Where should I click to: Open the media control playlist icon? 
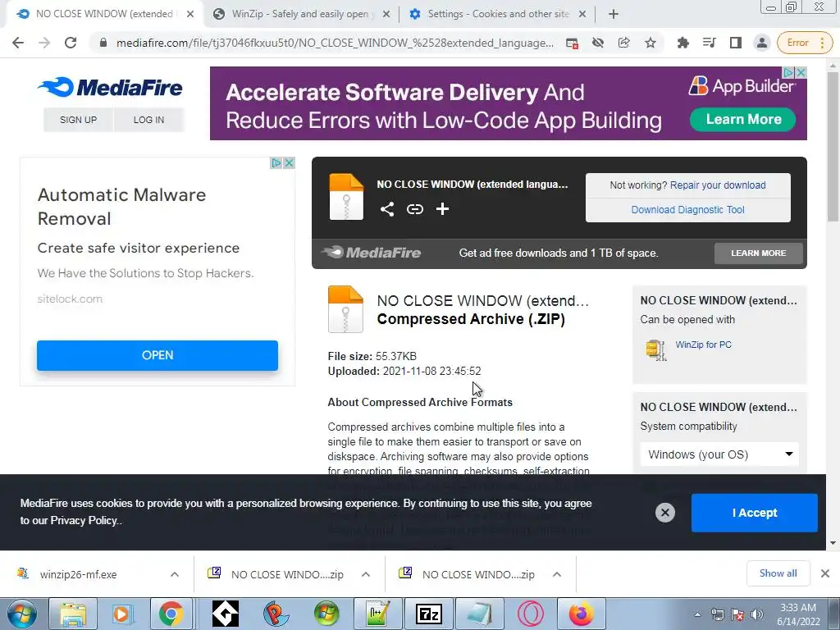[709, 43]
